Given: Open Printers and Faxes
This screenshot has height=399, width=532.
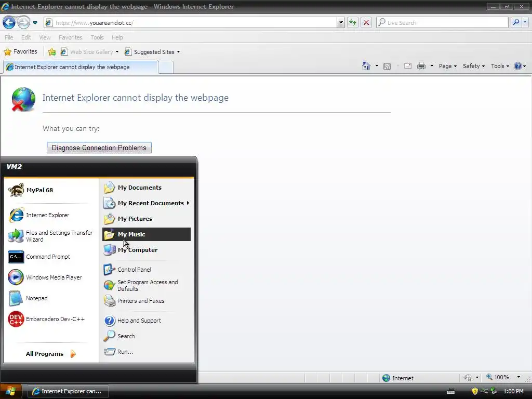Looking at the screenshot, I should pos(146,301).
